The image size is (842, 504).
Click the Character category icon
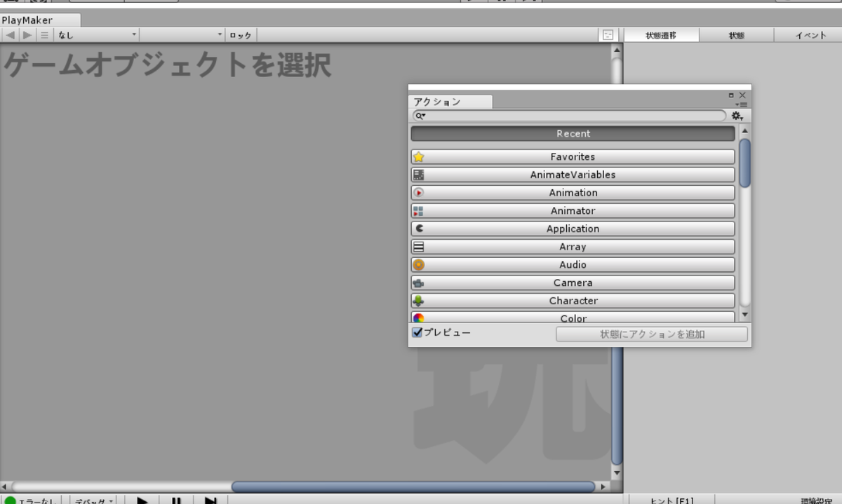[x=419, y=301]
